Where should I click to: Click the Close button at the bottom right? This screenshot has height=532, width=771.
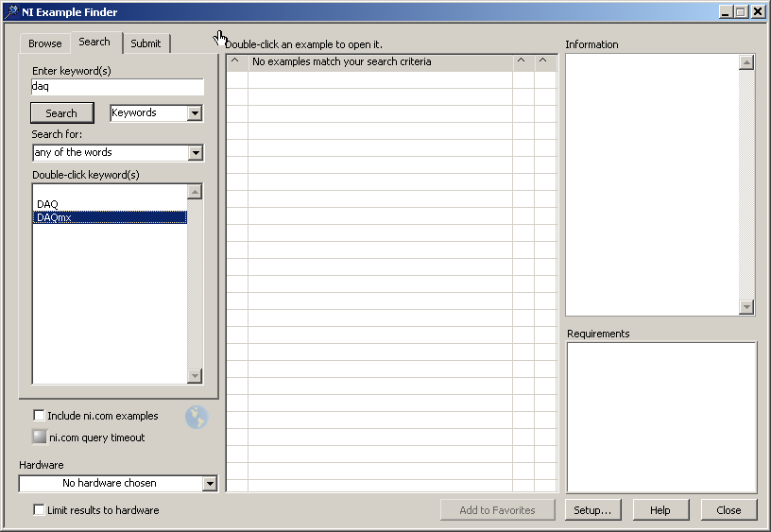coord(728,510)
